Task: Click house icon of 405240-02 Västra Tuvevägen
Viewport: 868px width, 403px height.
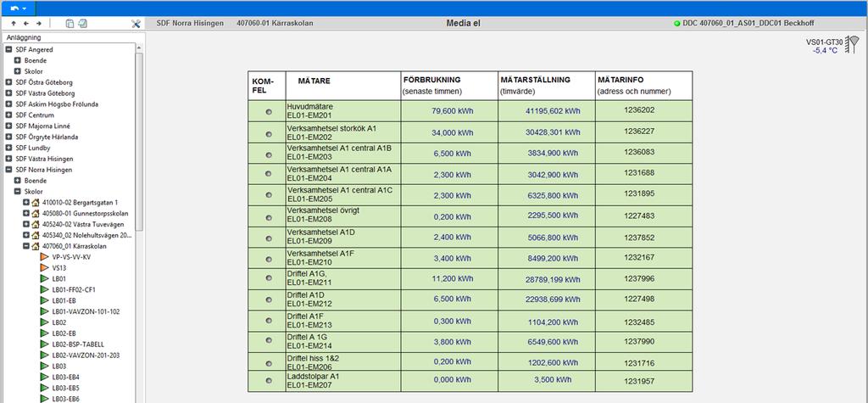Action: click(36, 225)
